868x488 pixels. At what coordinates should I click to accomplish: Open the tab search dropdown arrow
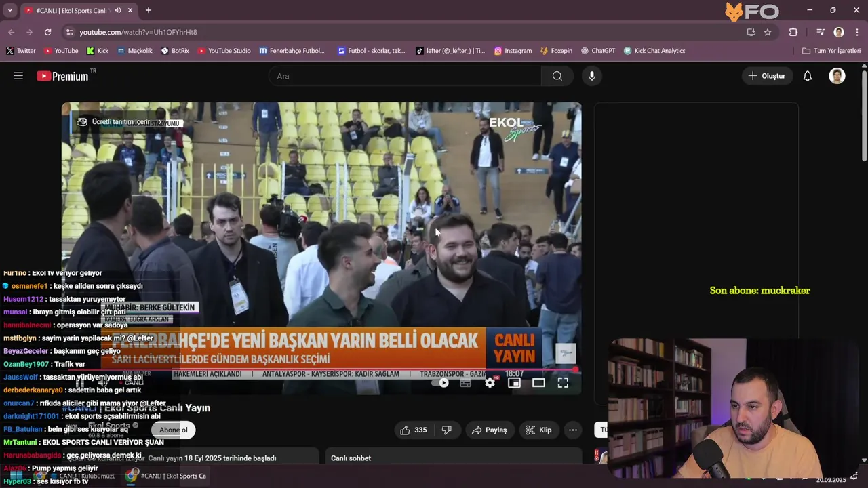(9, 10)
